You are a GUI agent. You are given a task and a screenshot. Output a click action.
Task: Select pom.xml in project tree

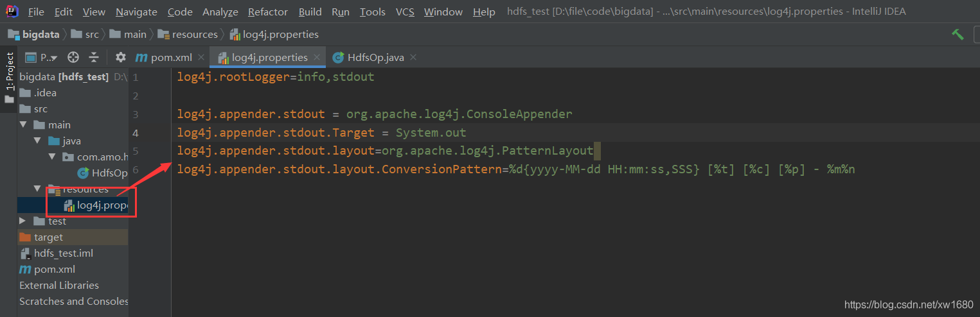(48, 270)
